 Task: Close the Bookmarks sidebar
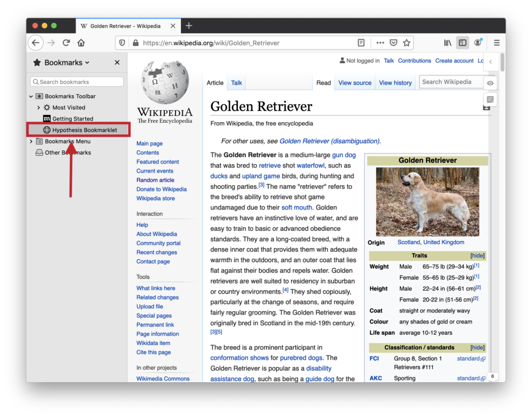pyautogui.click(x=117, y=62)
